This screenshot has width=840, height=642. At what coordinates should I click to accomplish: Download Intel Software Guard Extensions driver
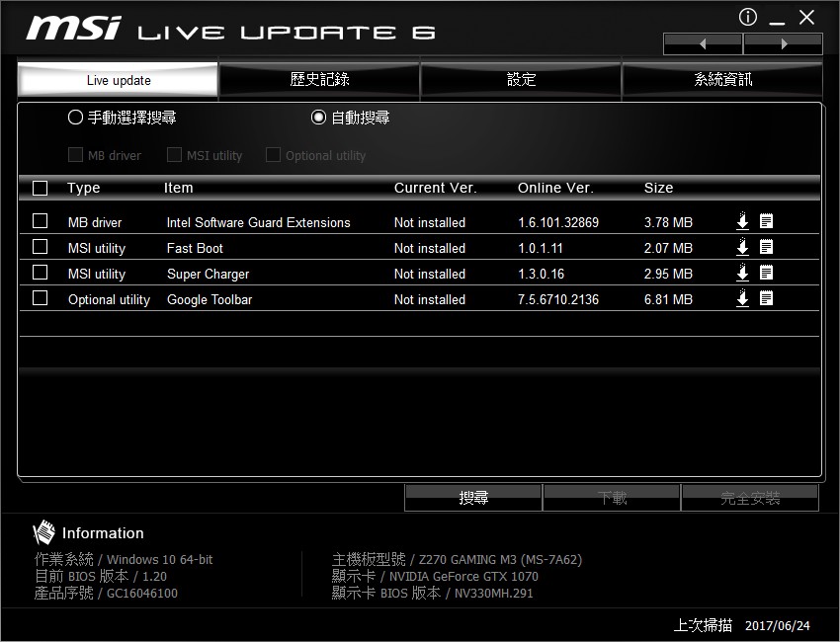(743, 221)
